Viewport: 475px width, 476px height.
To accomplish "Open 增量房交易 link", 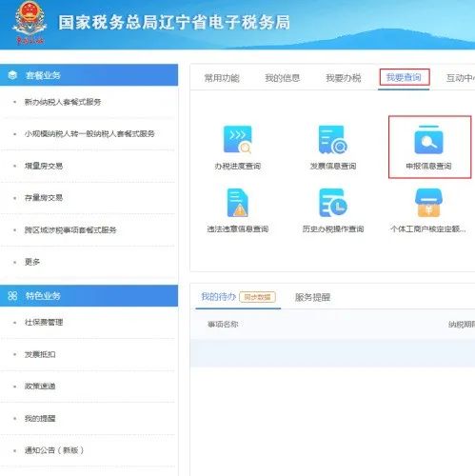I will tap(44, 166).
